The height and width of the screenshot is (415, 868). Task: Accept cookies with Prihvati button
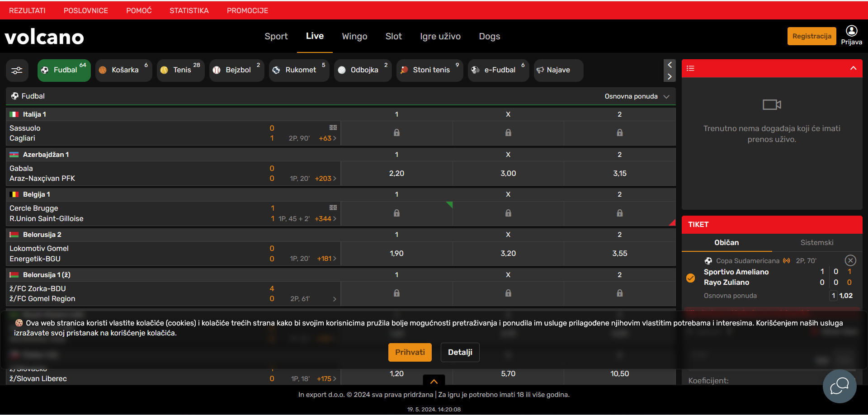410,352
